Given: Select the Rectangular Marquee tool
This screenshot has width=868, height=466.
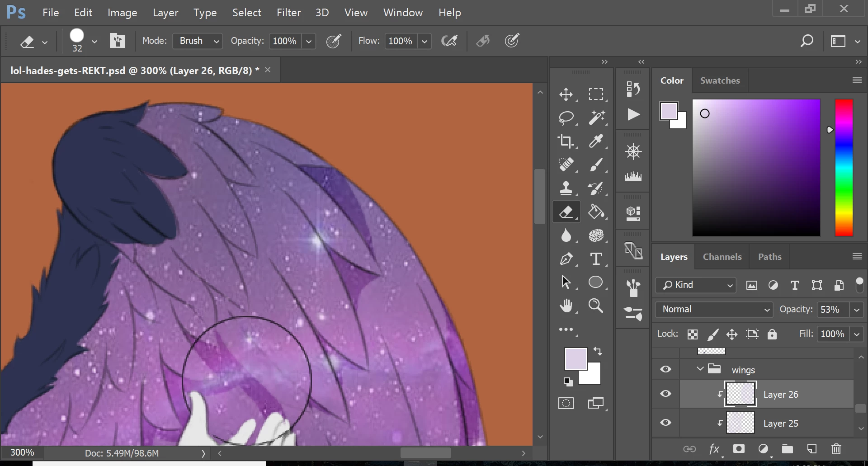Looking at the screenshot, I should [x=596, y=94].
